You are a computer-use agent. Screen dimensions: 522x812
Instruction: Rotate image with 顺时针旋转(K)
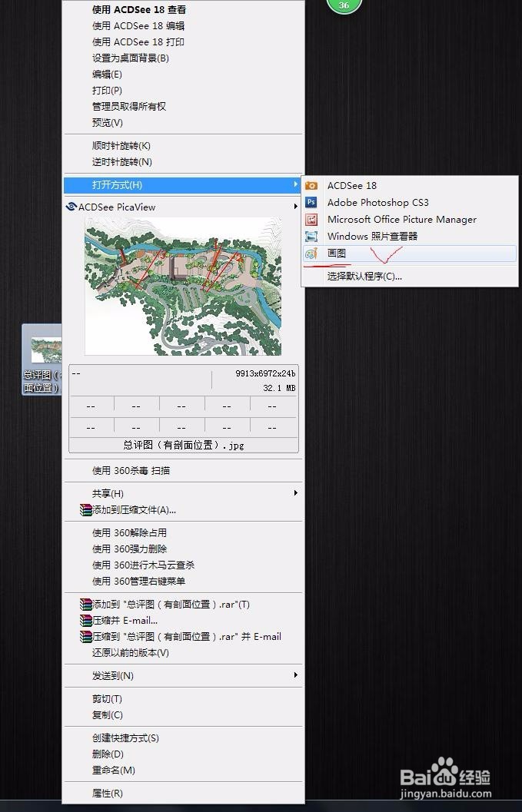(121, 146)
